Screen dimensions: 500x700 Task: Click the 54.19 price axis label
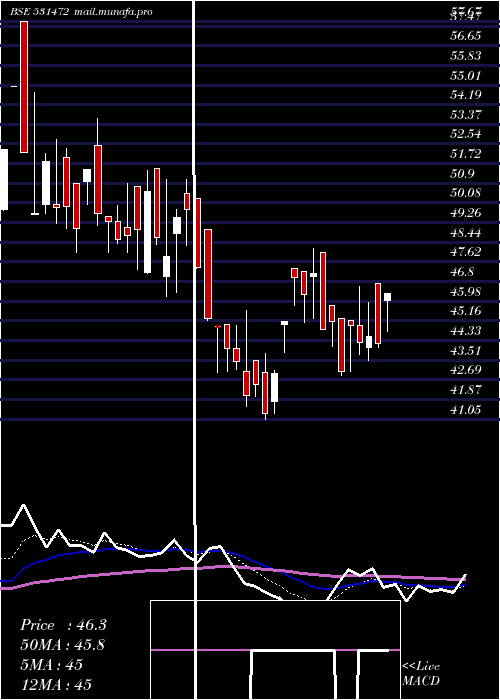point(466,95)
